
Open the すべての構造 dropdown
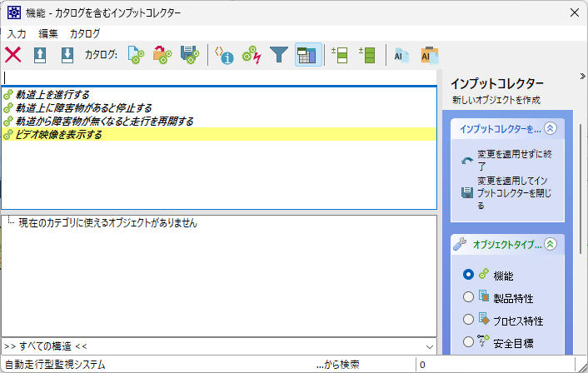(430, 346)
